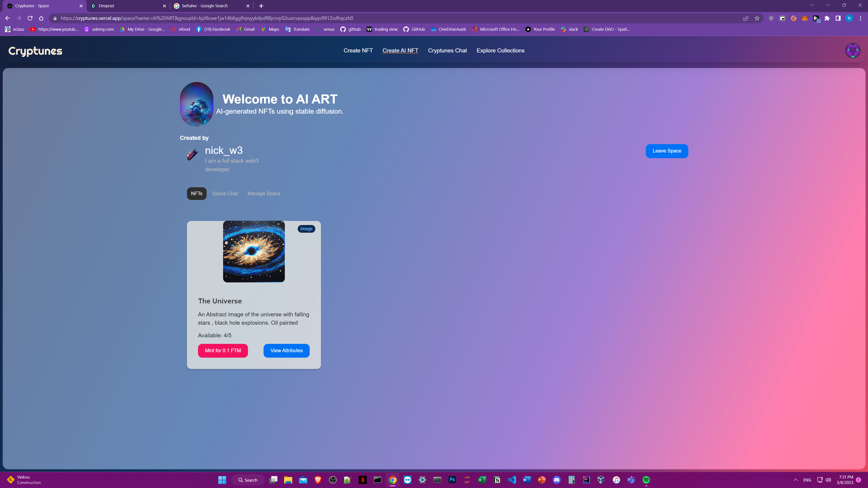Switch to Space Chat tab
This screenshot has width=868, height=488.
pyautogui.click(x=225, y=194)
